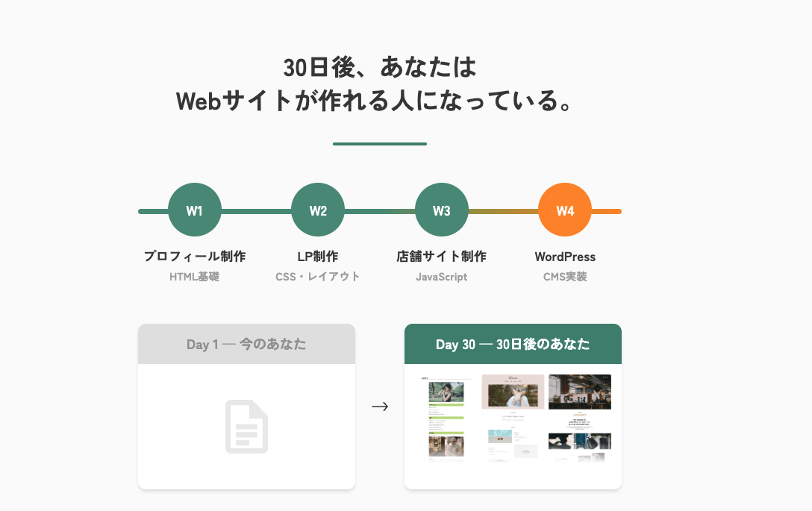Viewport: 812px width, 511px height.
Task: Select the orange W4 circle
Action: click(x=565, y=210)
